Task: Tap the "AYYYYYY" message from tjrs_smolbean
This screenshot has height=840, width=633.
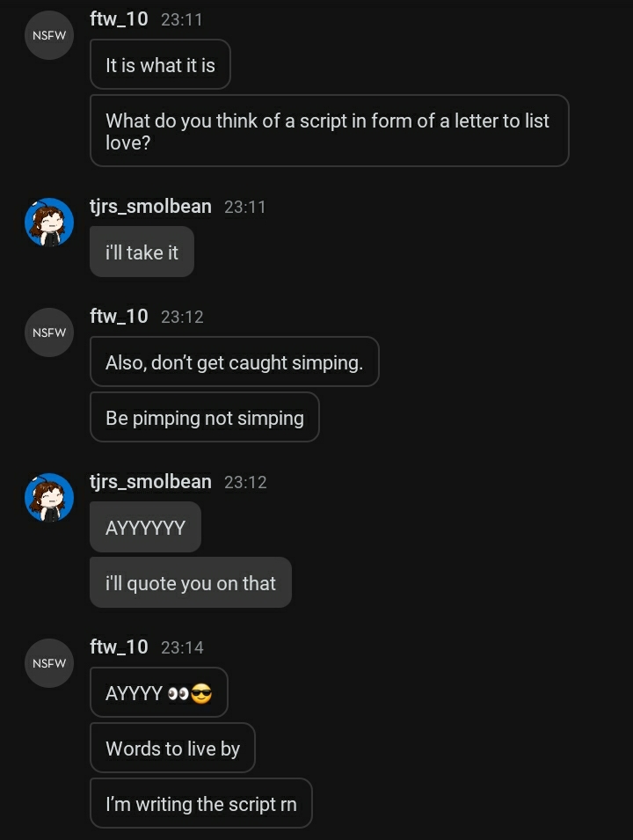Action: click(x=145, y=528)
